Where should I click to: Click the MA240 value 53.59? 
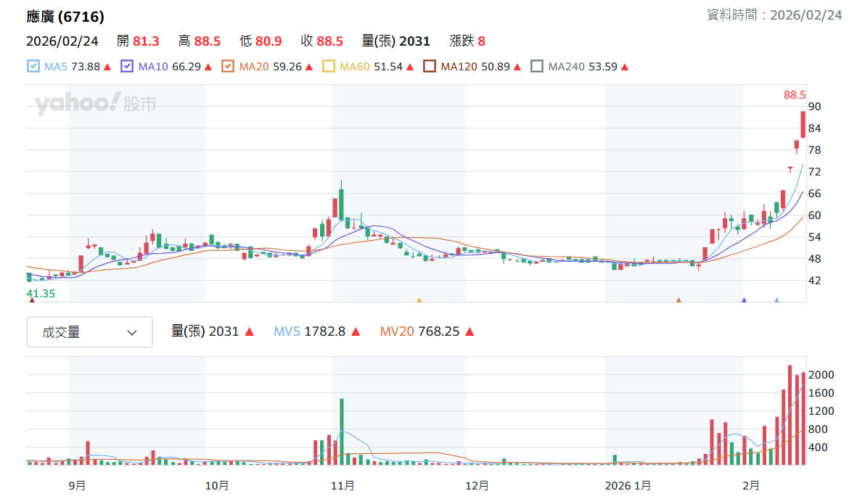click(x=603, y=67)
